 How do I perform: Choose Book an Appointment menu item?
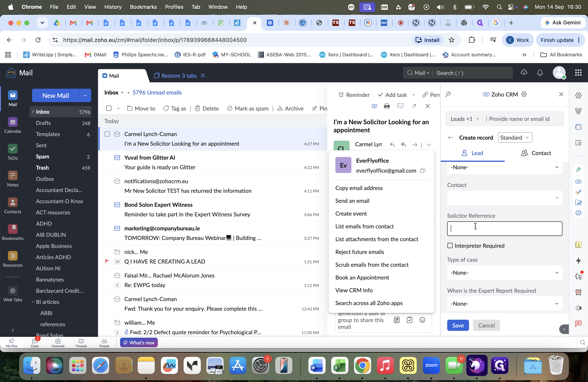click(362, 277)
